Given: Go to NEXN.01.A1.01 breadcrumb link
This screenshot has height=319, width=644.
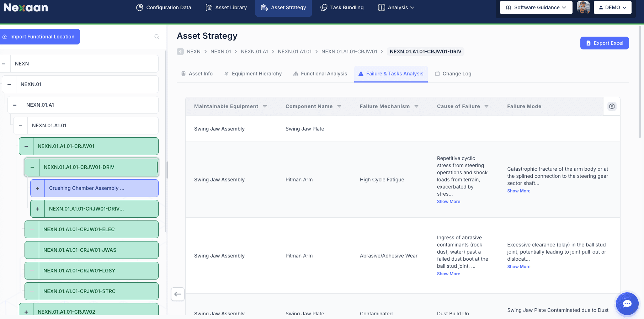Looking at the screenshot, I should 294,52.
